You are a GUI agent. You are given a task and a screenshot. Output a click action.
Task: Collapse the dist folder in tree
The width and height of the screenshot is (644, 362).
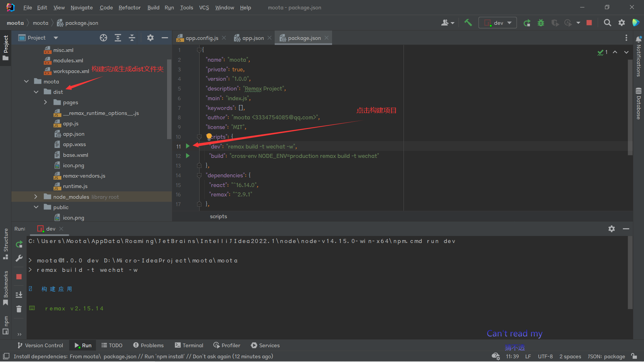pyautogui.click(x=36, y=92)
